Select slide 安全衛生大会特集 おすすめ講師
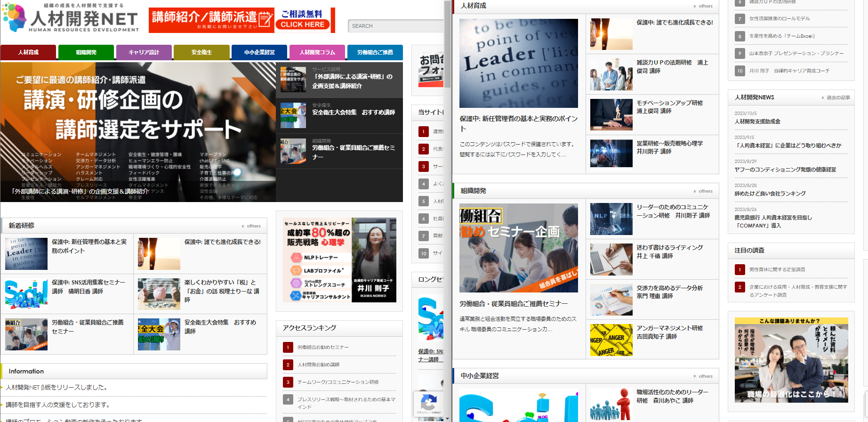868x422 pixels. 339,116
